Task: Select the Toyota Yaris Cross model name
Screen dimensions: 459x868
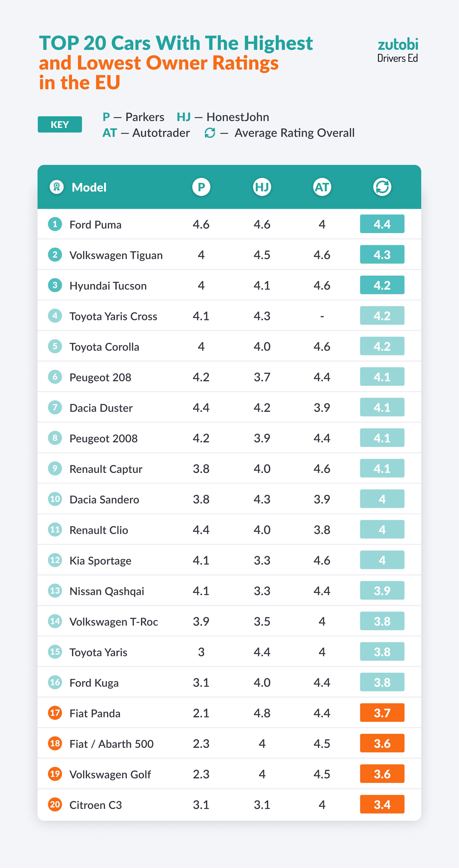Action: click(x=113, y=316)
